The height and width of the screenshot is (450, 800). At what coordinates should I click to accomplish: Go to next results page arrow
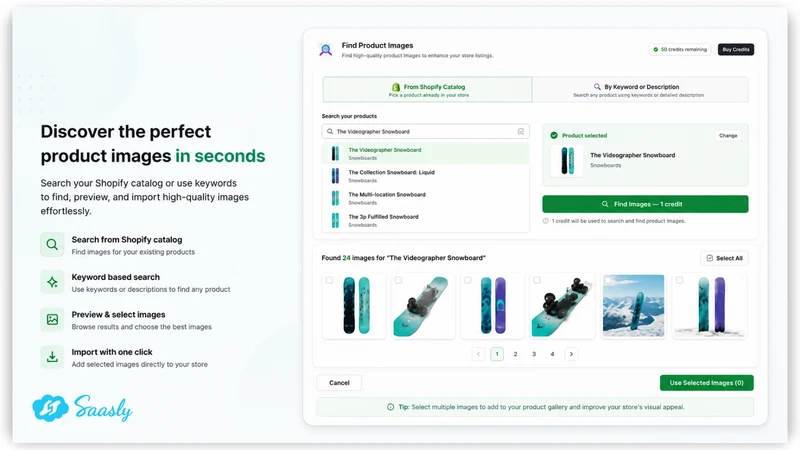coord(571,354)
